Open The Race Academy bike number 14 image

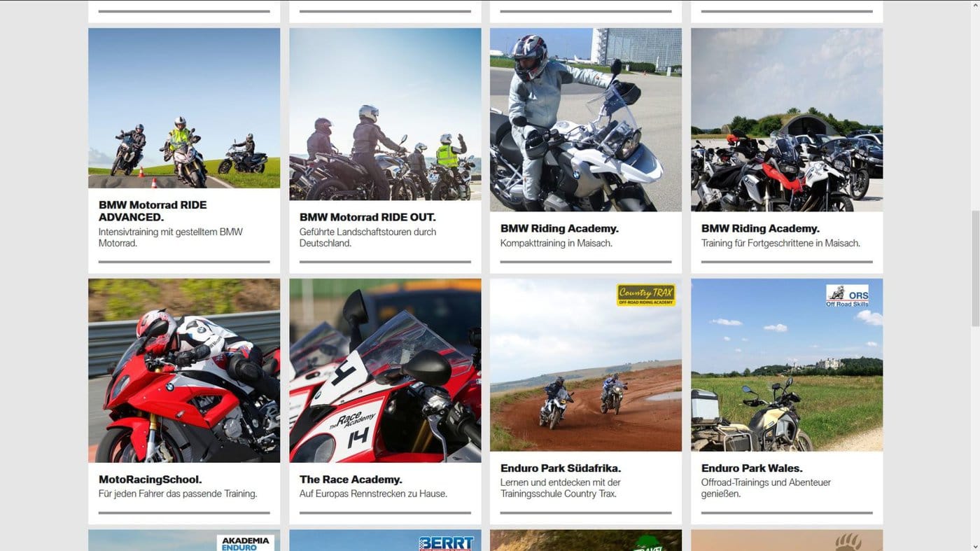tap(385, 370)
